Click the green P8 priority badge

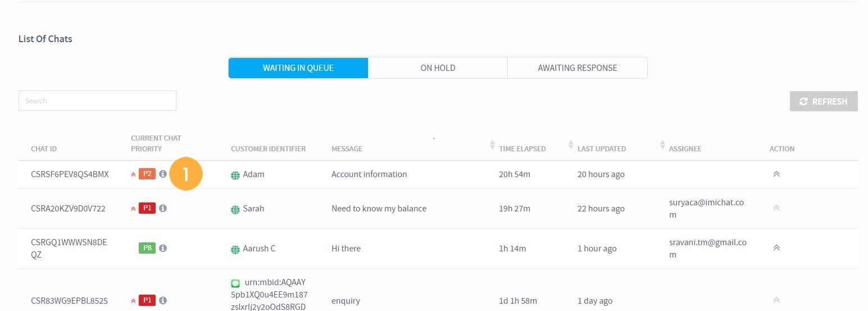click(x=147, y=248)
